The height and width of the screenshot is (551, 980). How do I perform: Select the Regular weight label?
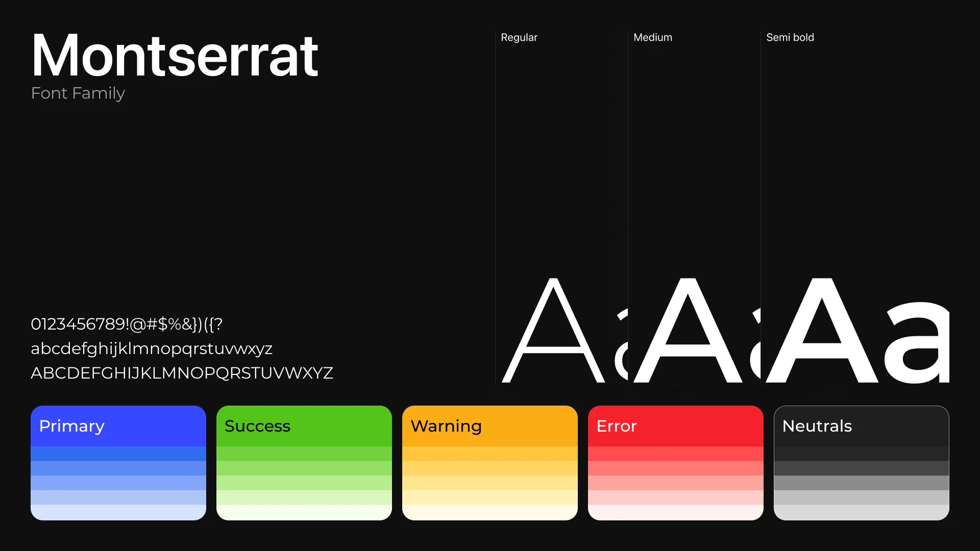pos(519,38)
